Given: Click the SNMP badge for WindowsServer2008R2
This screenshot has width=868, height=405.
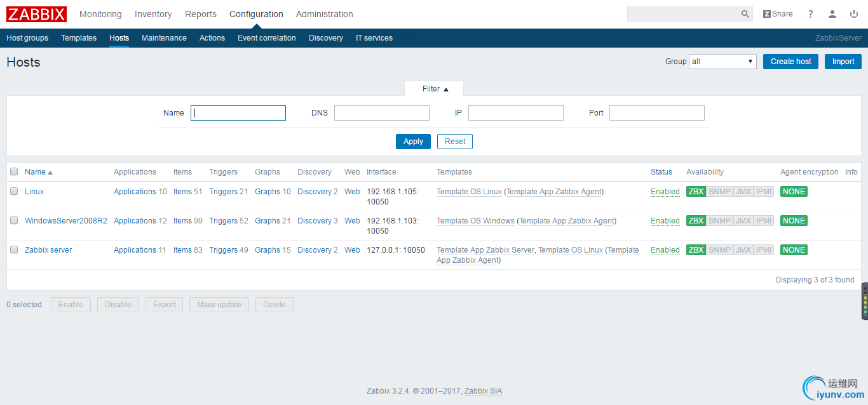Looking at the screenshot, I should click(x=719, y=221).
